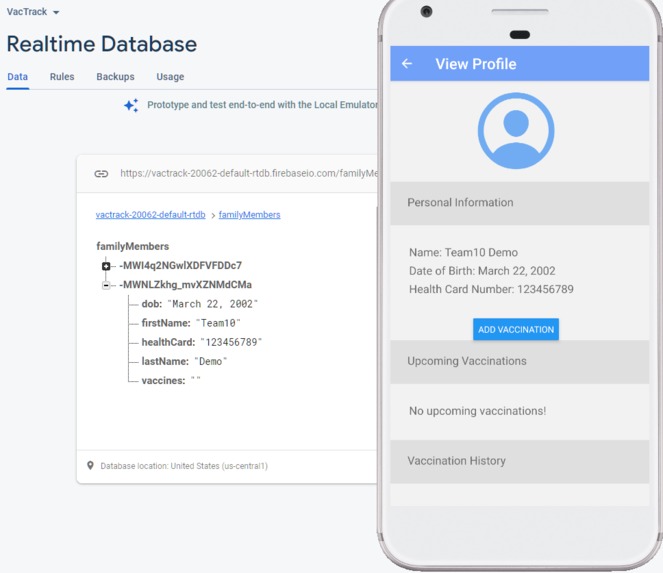The width and height of the screenshot is (663, 573).
Task: Click the lastName value "Demo"
Action: pyautogui.click(x=211, y=362)
